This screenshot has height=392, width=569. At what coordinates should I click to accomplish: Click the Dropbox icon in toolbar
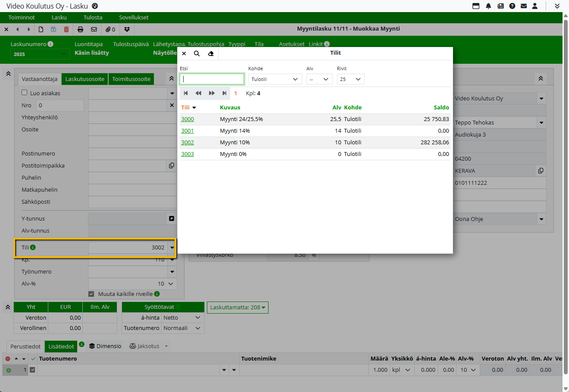[127, 29]
